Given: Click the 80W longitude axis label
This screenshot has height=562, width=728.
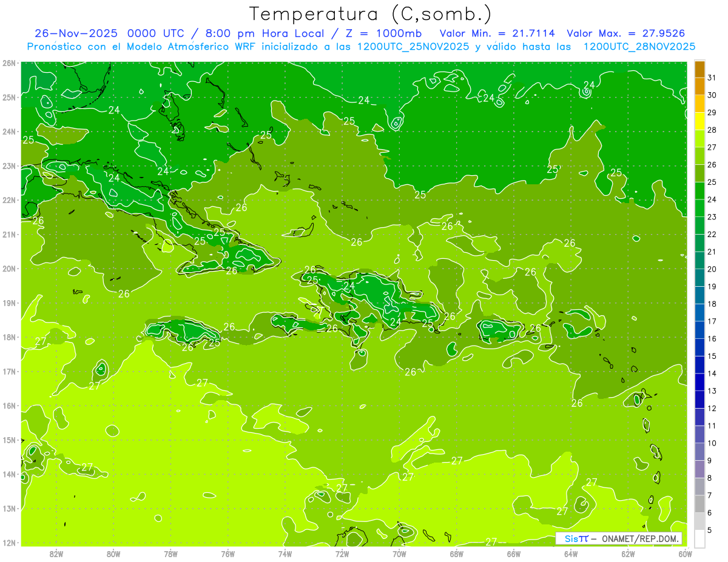Looking at the screenshot, I should 113,554.
